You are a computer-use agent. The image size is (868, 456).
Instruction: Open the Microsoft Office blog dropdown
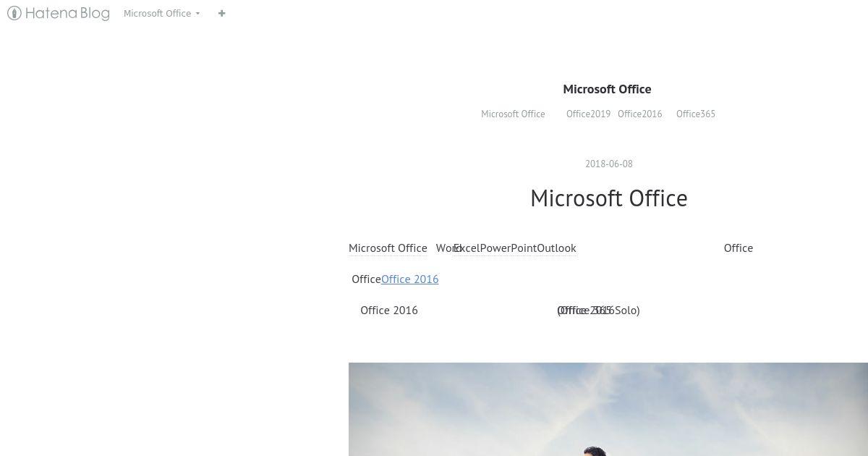(161, 13)
